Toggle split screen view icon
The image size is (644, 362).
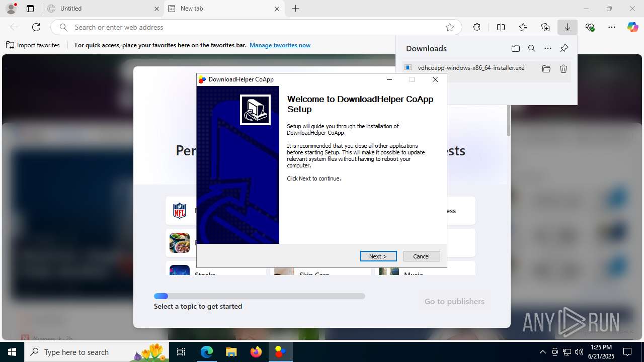coord(501,27)
